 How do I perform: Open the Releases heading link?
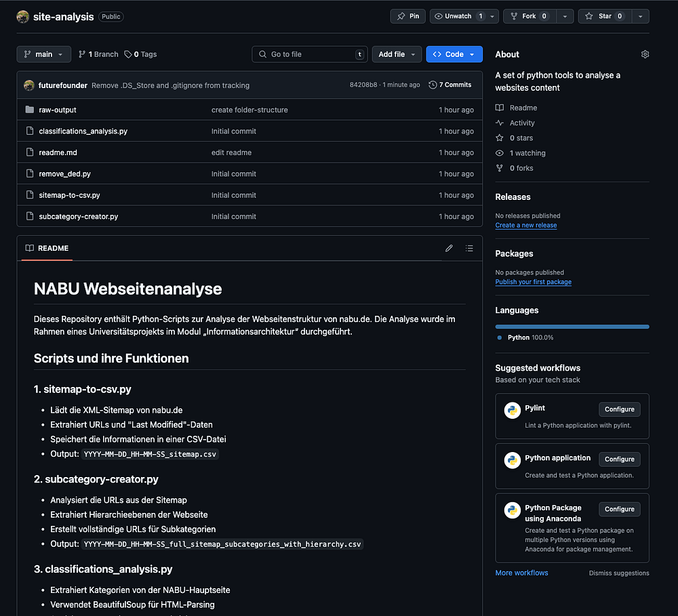pyautogui.click(x=513, y=197)
